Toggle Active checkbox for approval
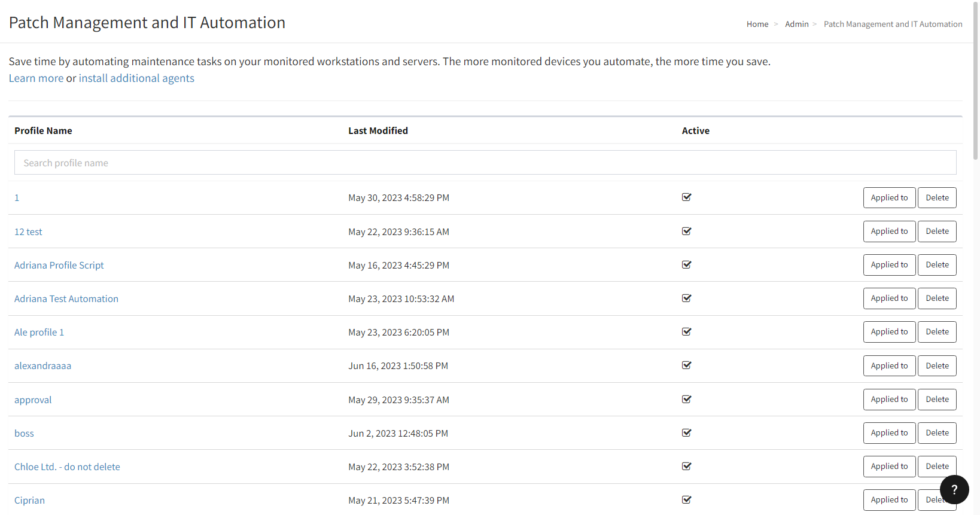Viewport: 980px width, 515px height. [x=687, y=399]
